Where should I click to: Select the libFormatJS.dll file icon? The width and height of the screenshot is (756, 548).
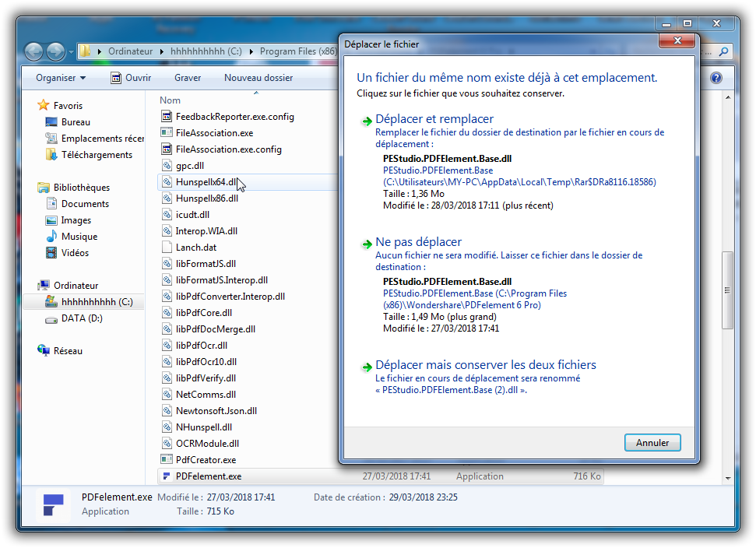click(x=167, y=264)
